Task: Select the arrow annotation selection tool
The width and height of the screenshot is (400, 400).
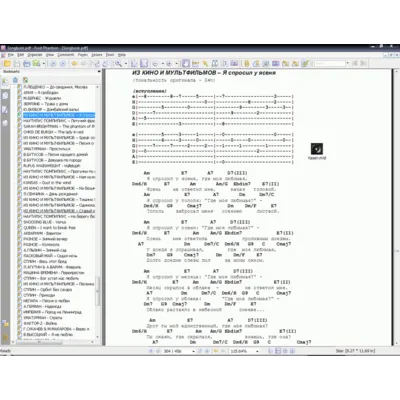Action: point(205,63)
